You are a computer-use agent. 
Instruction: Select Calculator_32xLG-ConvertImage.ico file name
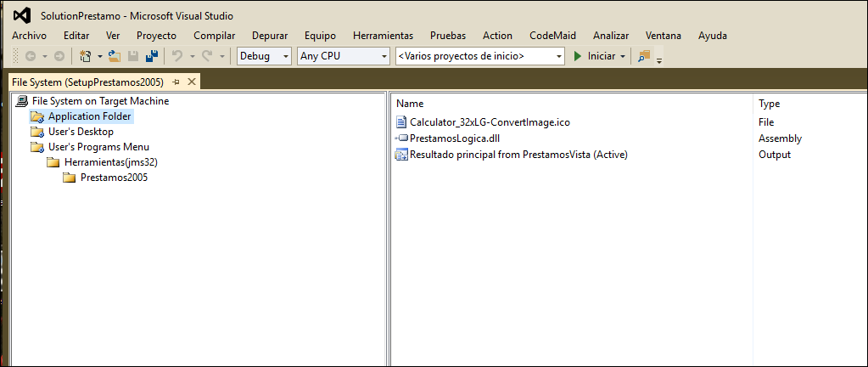pyautogui.click(x=490, y=122)
